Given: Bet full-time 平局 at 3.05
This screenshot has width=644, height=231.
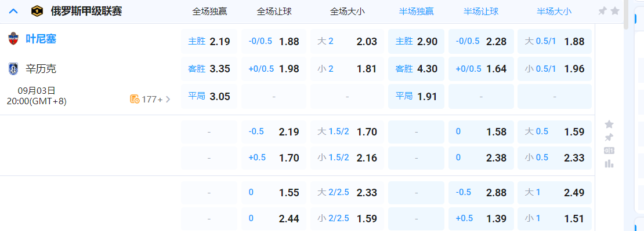Looking at the screenshot, I should (209, 96).
